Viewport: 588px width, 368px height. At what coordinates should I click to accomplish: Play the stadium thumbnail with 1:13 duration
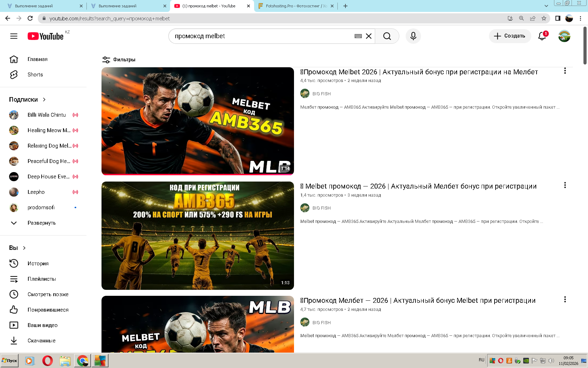click(198, 236)
